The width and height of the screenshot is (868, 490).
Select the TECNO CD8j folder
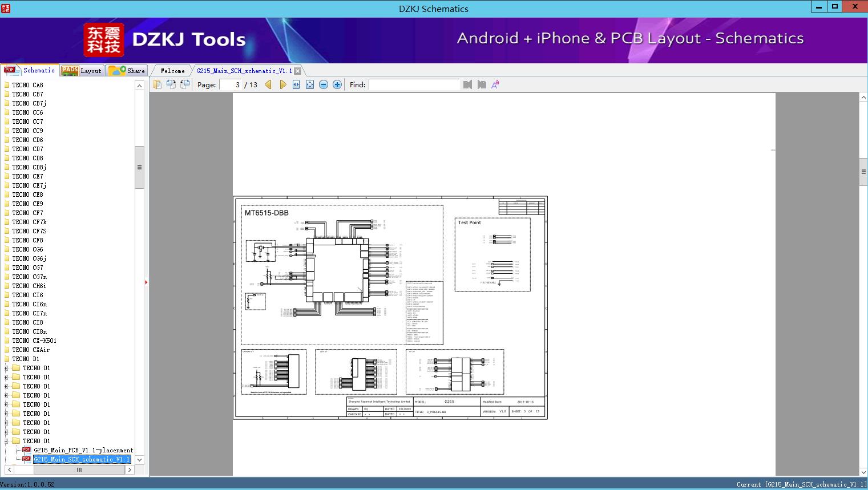[29, 167]
